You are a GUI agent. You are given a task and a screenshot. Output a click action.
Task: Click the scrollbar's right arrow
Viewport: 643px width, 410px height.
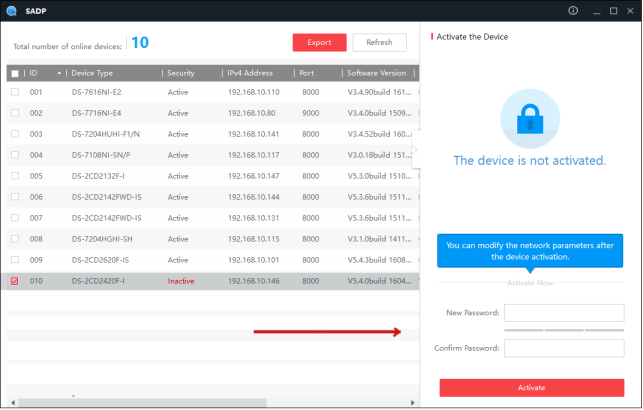coord(413,403)
